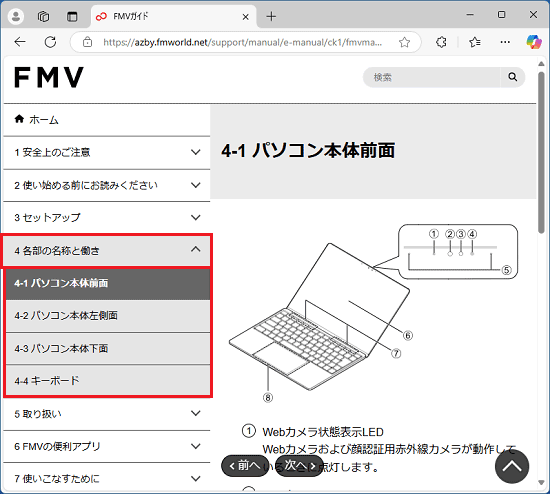
Task: Click the FMV logo
Action: pyautogui.click(x=49, y=77)
